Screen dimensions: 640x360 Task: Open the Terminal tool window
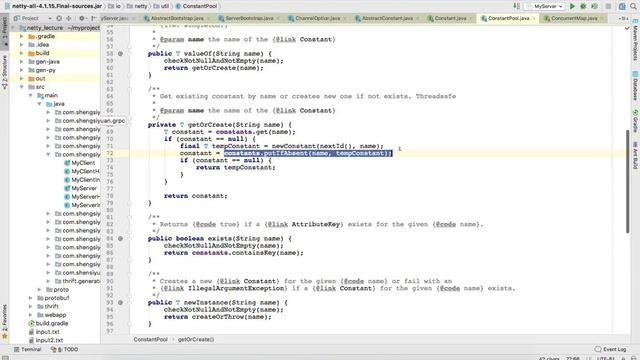[28, 349]
